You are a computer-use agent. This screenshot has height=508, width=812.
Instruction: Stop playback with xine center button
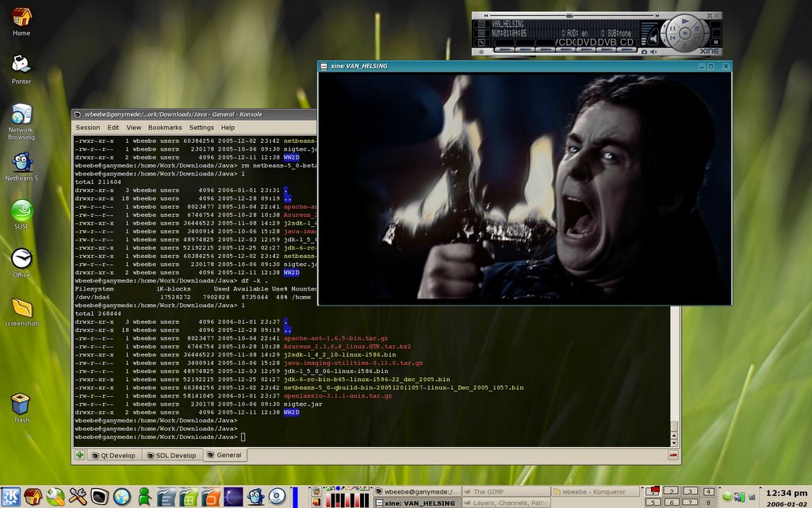pyautogui.click(x=685, y=33)
